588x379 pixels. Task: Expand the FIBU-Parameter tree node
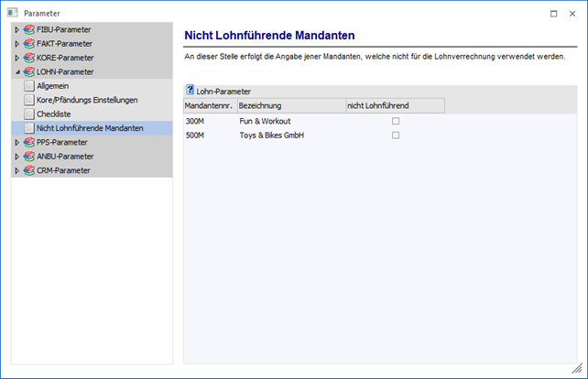pyautogui.click(x=16, y=29)
